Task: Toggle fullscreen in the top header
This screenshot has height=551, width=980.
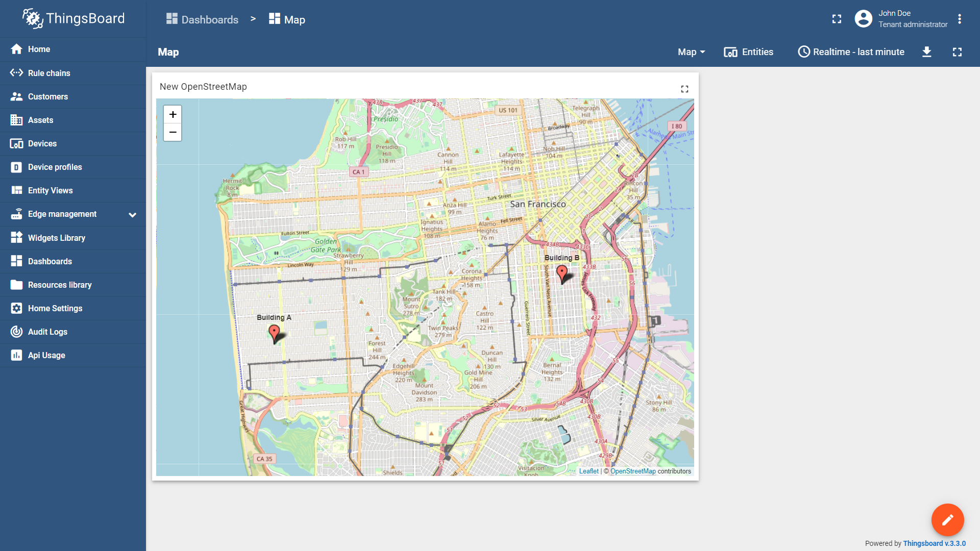Action: [837, 19]
